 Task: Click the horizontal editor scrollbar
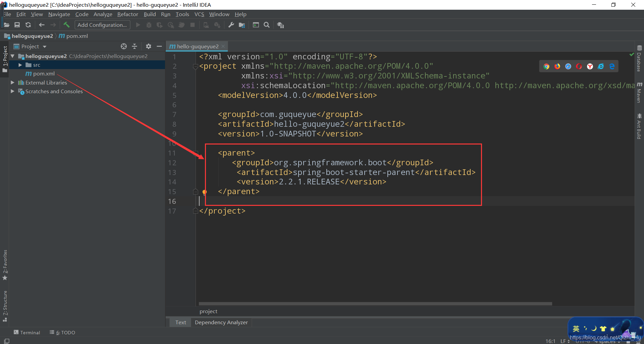[375, 304]
